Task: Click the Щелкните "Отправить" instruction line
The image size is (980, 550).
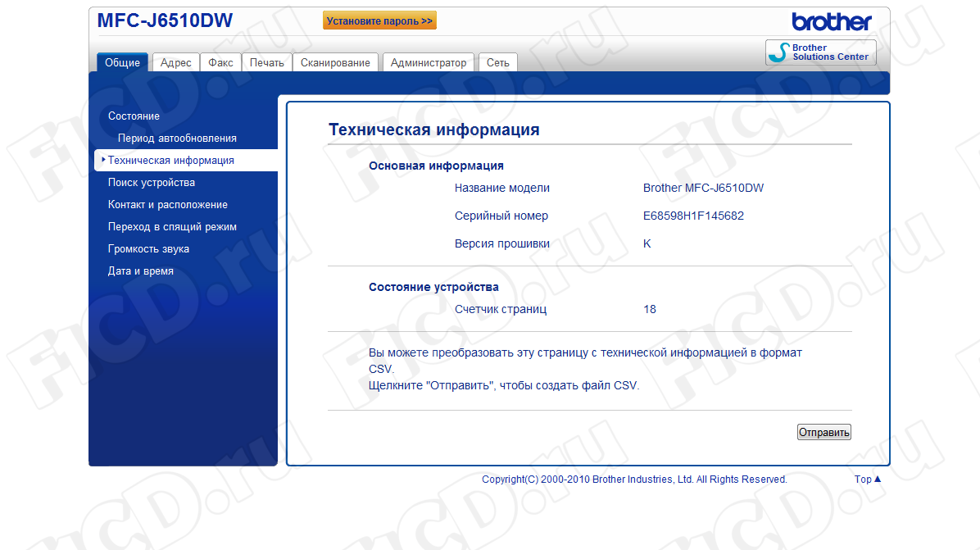Action: [504, 385]
